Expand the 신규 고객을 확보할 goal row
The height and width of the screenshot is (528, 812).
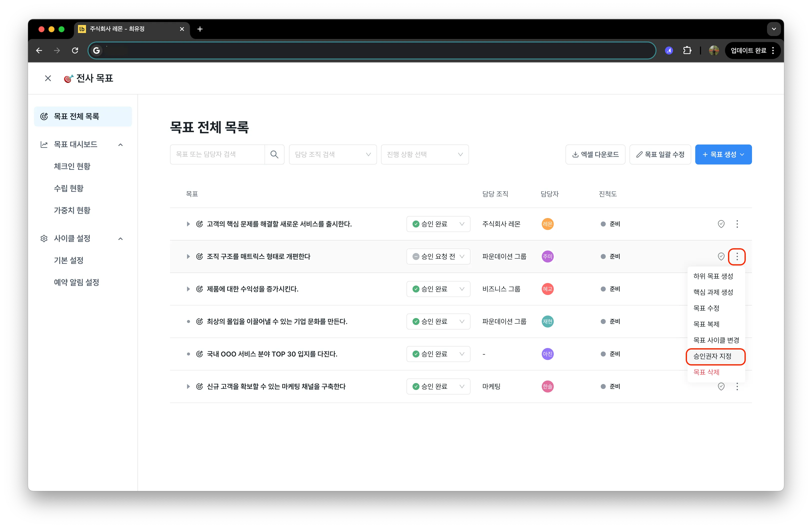[188, 386]
